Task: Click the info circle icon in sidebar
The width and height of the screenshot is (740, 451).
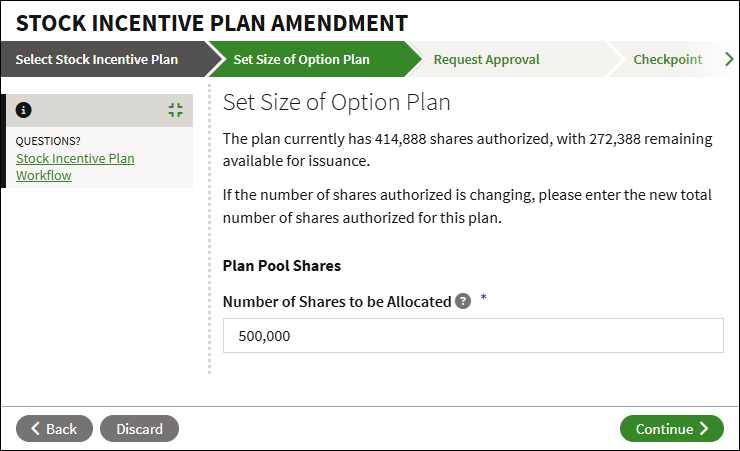Action: (x=24, y=110)
